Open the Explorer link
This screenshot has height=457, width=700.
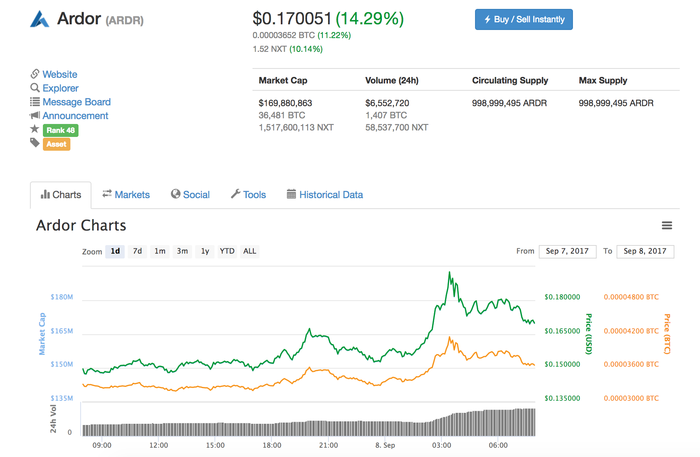click(x=60, y=88)
